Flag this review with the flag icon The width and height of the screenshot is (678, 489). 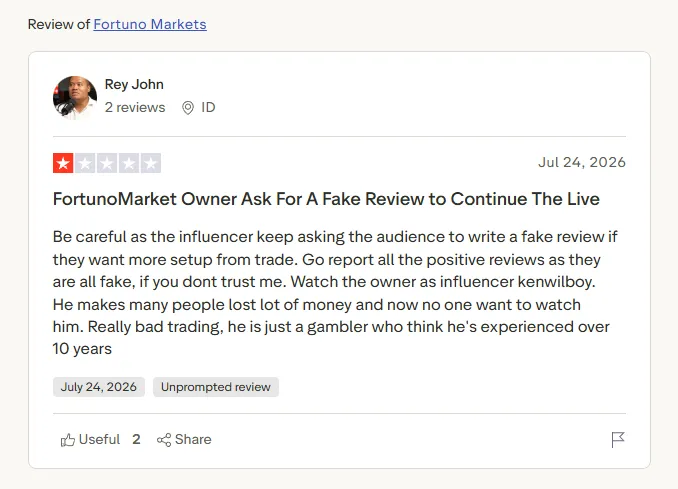(x=618, y=440)
